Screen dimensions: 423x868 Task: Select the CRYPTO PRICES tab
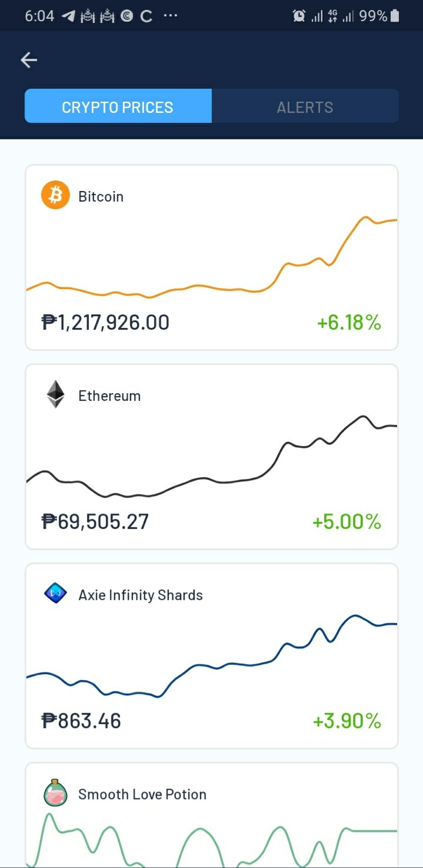(118, 106)
